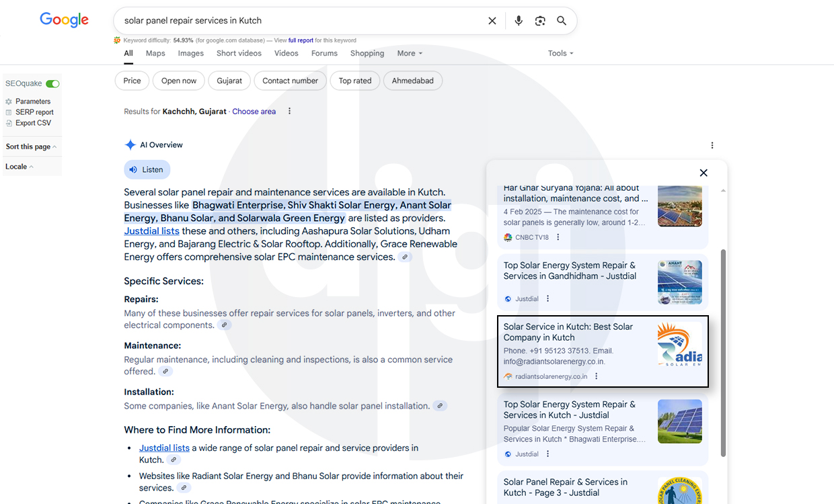Expand the Sort this page section

[x=31, y=146]
